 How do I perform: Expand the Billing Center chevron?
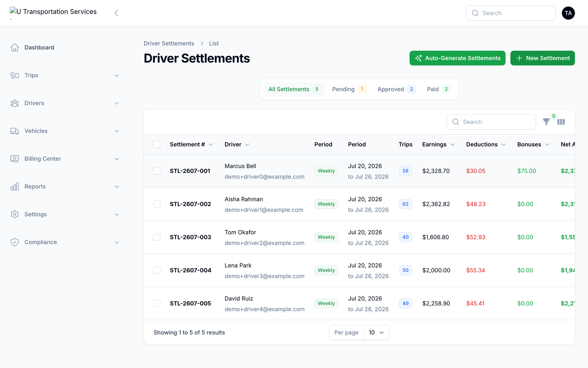pyautogui.click(x=117, y=159)
